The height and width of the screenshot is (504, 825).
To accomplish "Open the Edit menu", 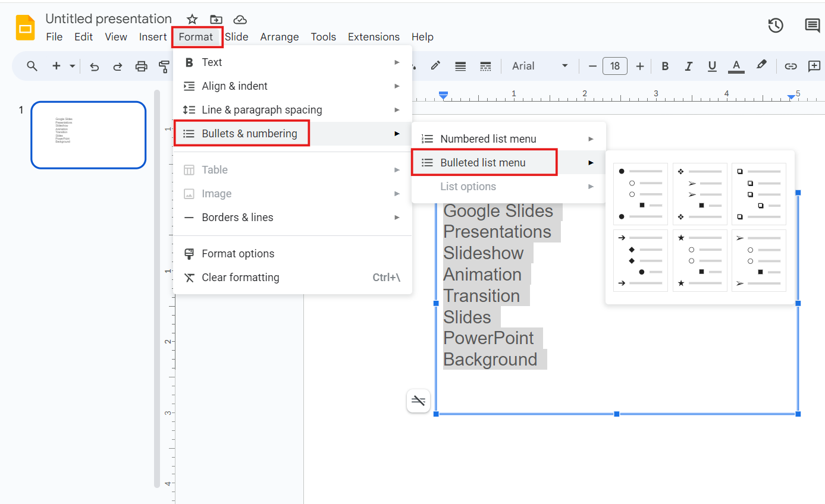I will pyautogui.click(x=83, y=37).
